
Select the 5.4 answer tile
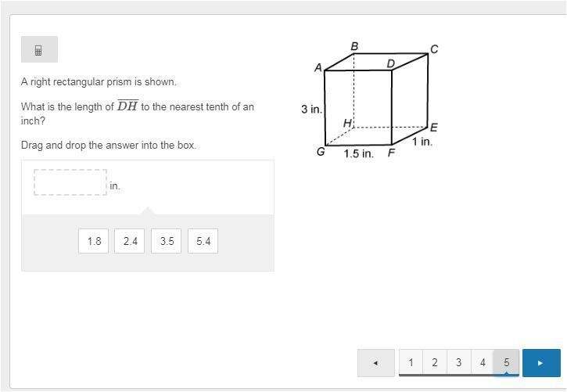pos(203,241)
